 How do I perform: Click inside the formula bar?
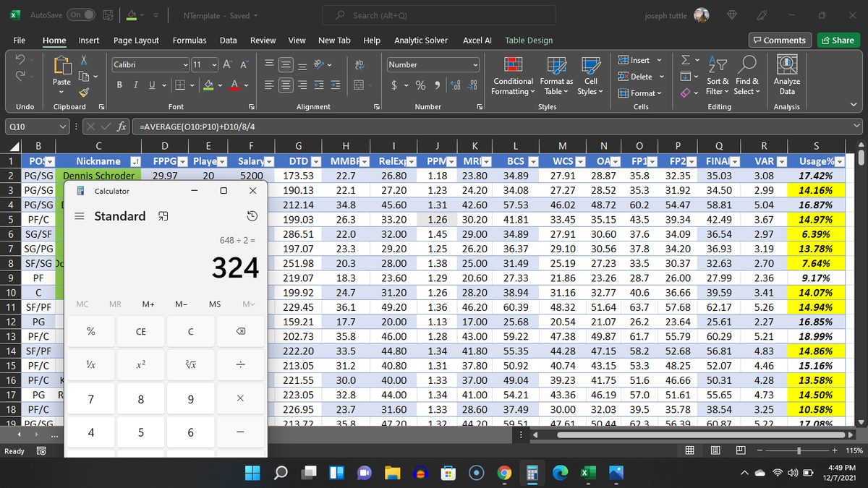pyautogui.click(x=289, y=126)
